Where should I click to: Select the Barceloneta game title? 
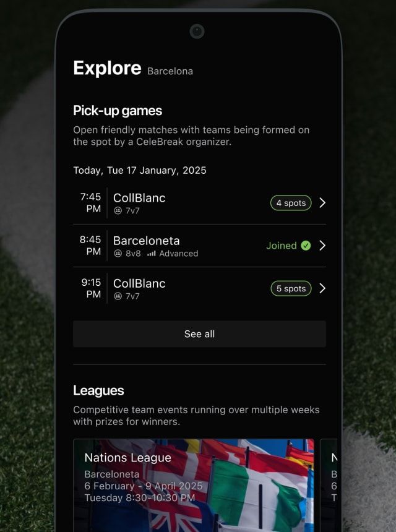(146, 241)
